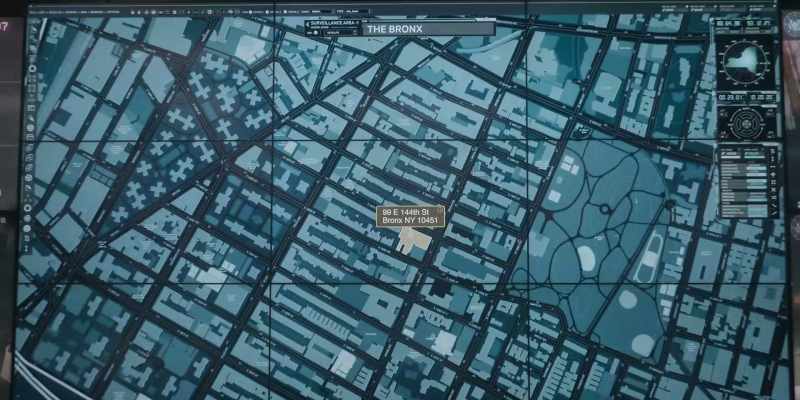800x400 pixels.
Task: Toggle the first radio dot in the top options bar
Action: (x=251, y=12)
